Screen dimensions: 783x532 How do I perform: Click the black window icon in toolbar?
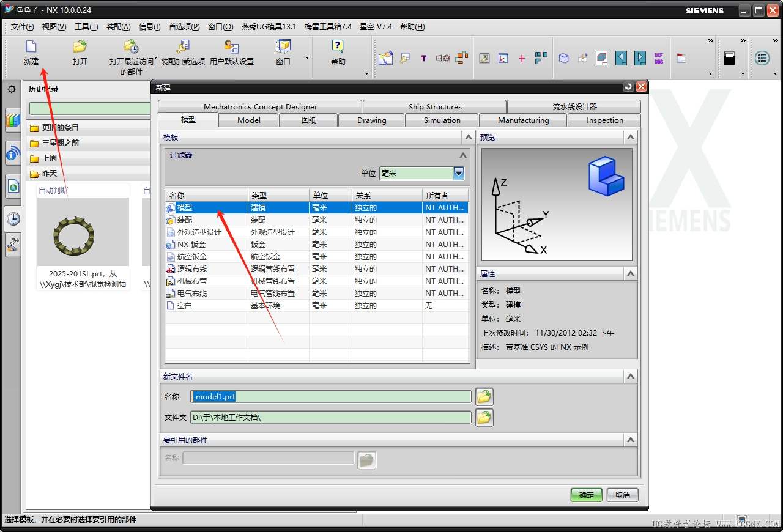point(729,58)
